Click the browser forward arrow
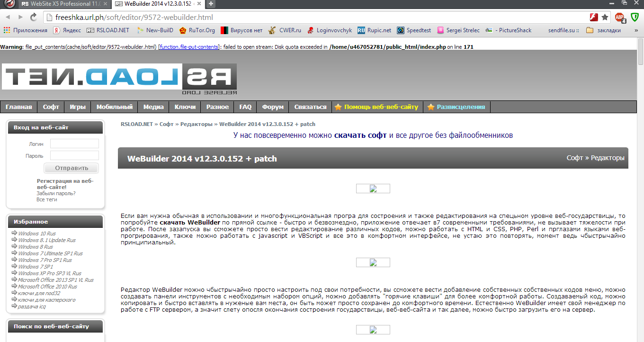Viewport: 644px width, 342px height. coord(21,17)
